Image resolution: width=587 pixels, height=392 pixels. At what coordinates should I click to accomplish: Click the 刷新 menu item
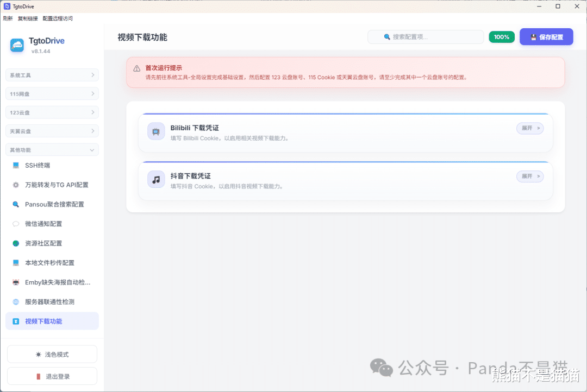(8, 18)
